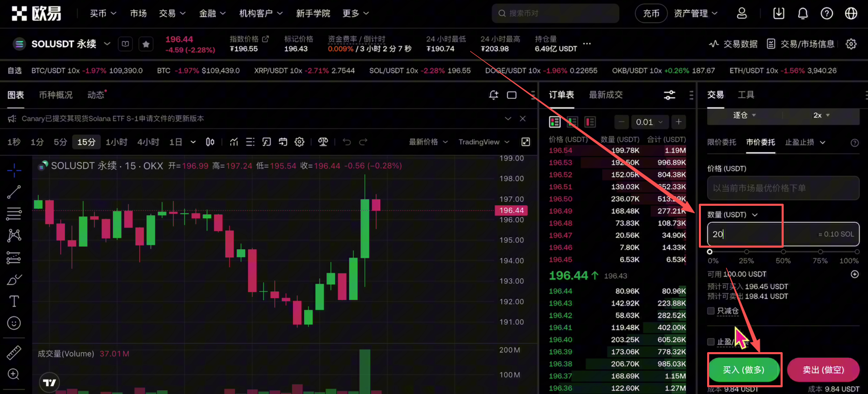Select the 限价委托 order type tab
868x394 pixels.
(722, 142)
